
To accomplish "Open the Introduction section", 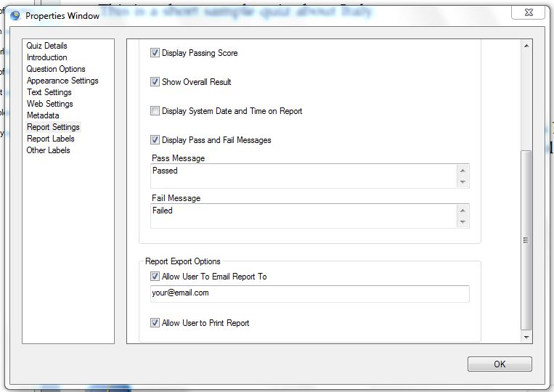I will coord(46,57).
